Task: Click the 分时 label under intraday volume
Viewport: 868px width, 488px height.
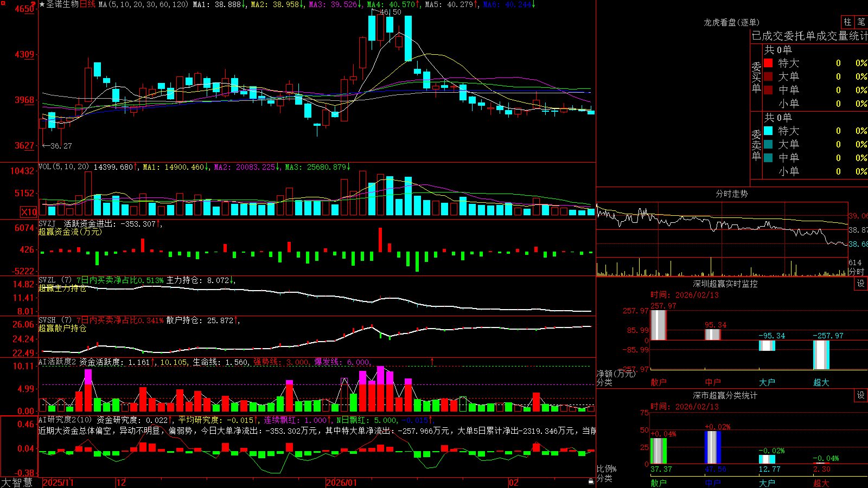Action: tap(856, 272)
